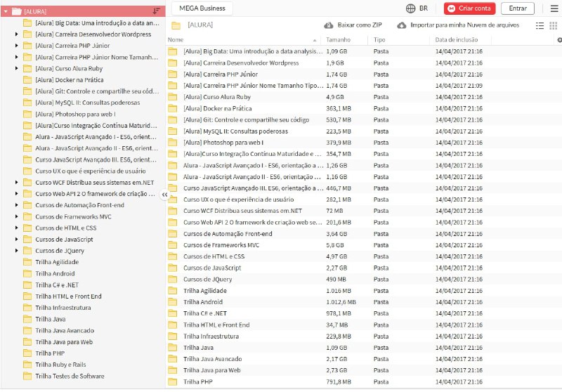Click folder icon of Trilha Android in list
This screenshot has height=392, width=562.
pyautogui.click(x=172, y=302)
